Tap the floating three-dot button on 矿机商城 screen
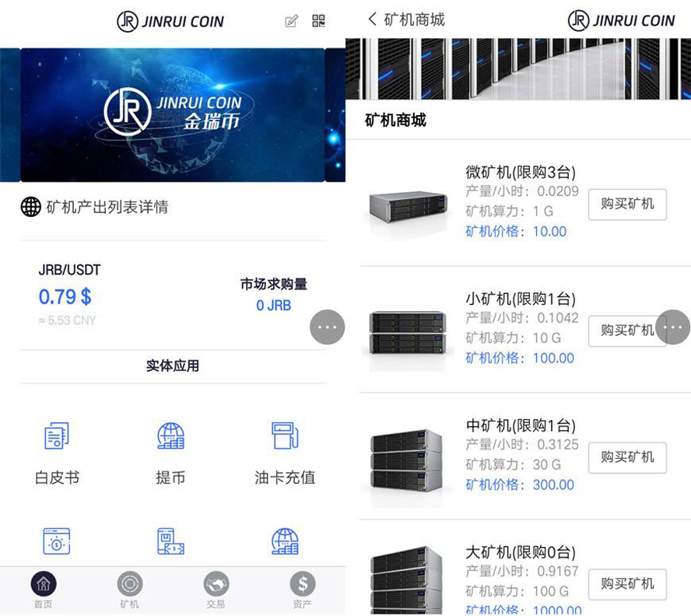Viewport: 691px width, 616px height. click(x=673, y=327)
